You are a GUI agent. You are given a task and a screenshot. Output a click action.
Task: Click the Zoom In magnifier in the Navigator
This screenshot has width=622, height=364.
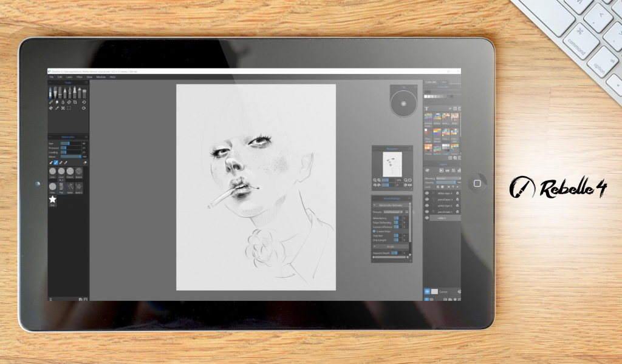[378, 180]
